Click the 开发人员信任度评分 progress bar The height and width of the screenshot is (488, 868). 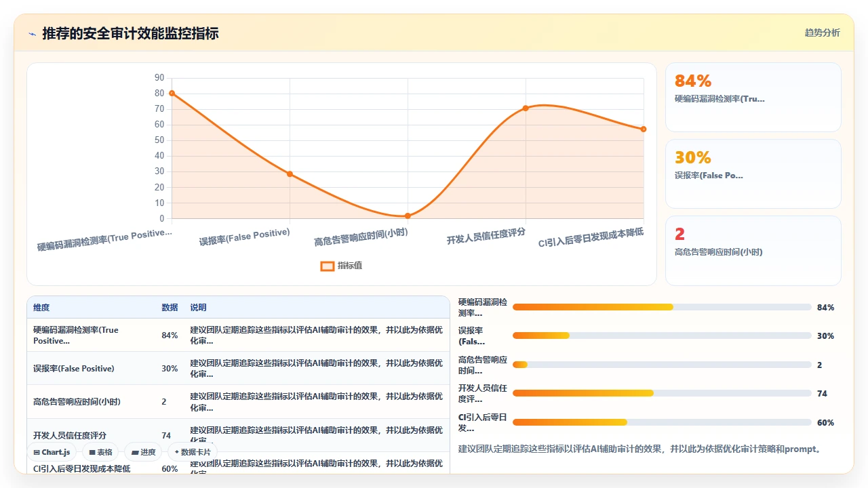click(662, 393)
